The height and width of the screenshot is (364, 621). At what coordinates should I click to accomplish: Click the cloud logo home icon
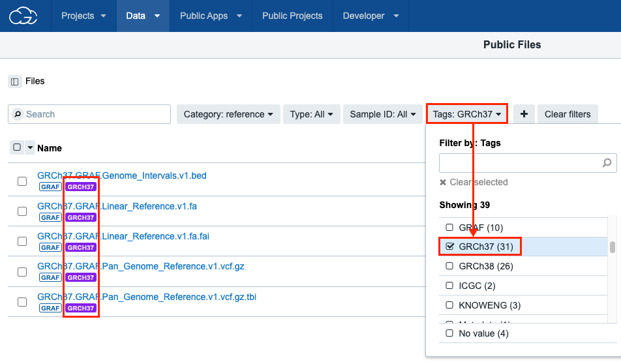pos(23,16)
